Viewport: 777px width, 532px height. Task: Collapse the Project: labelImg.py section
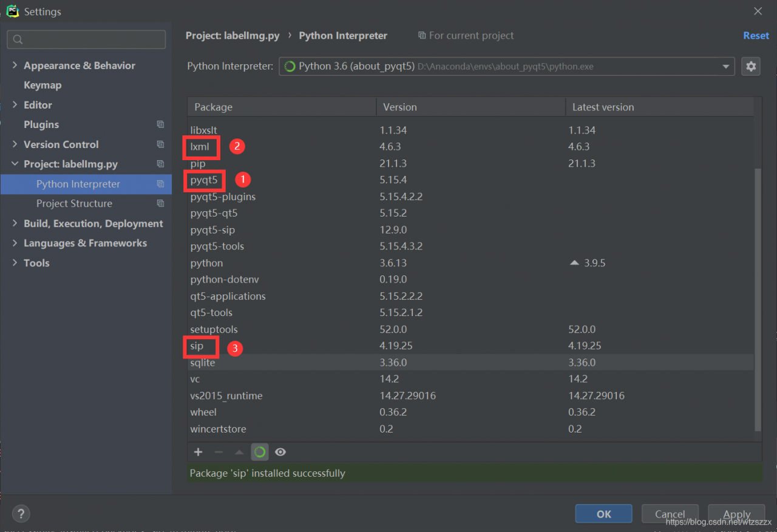tap(15, 164)
